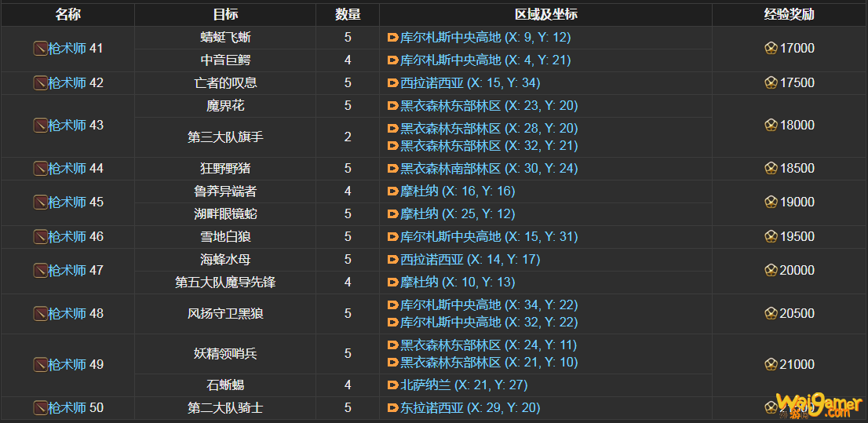Click the lance icon beside 枪术师 46
The height and width of the screenshot is (423, 868).
(x=40, y=237)
